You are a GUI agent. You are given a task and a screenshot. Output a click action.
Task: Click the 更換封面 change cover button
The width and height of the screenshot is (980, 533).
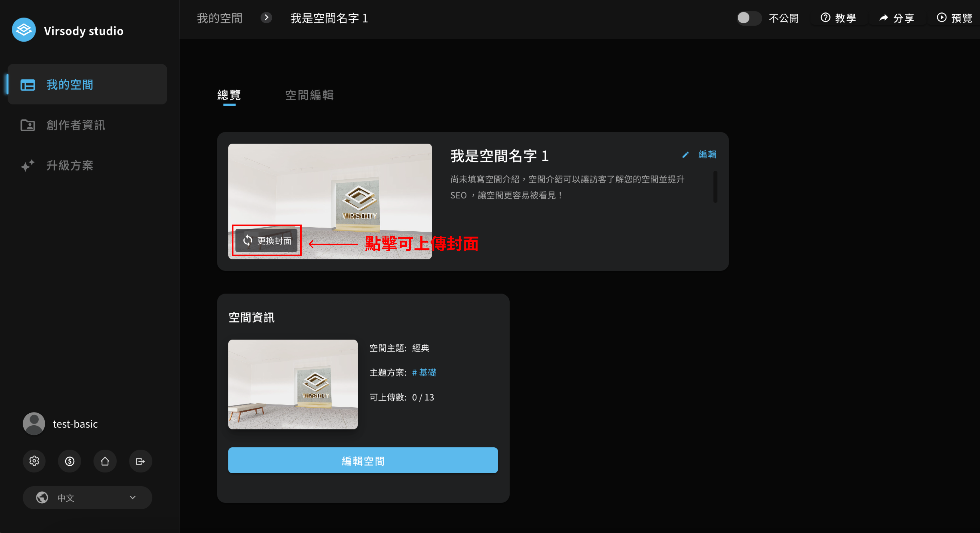pyautogui.click(x=266, y=241)
